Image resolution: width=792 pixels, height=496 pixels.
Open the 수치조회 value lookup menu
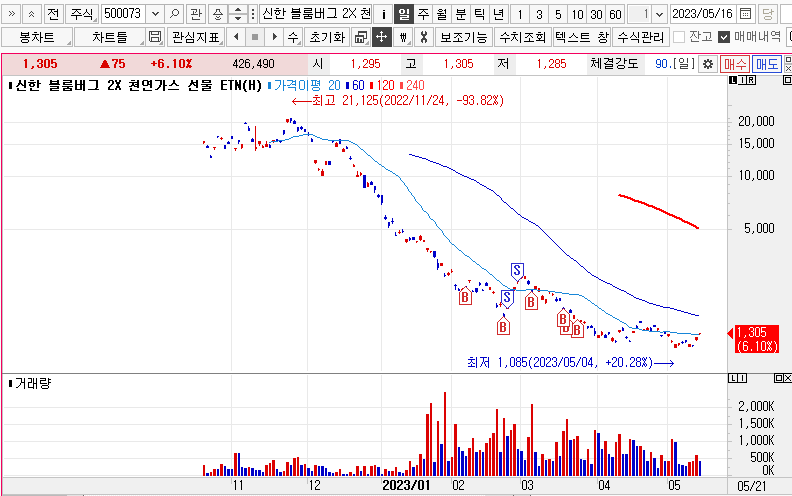tap(523, 37)
